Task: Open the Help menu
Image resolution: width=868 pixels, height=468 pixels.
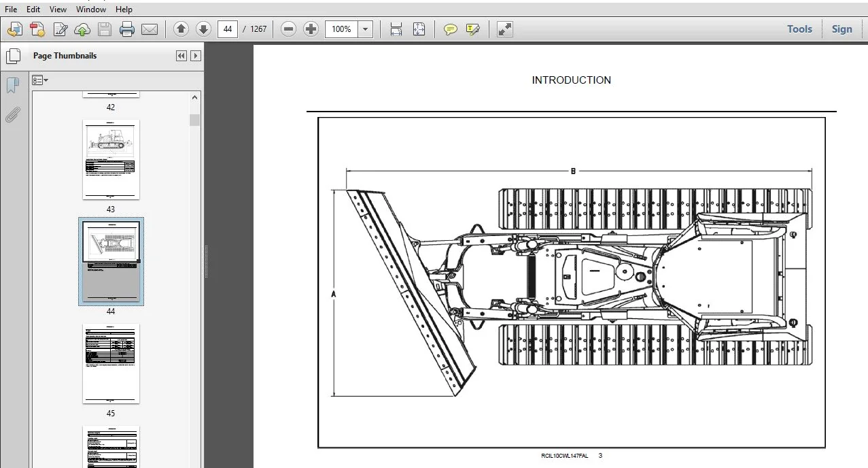Action: pyautogui.click(x=124, y=10)
